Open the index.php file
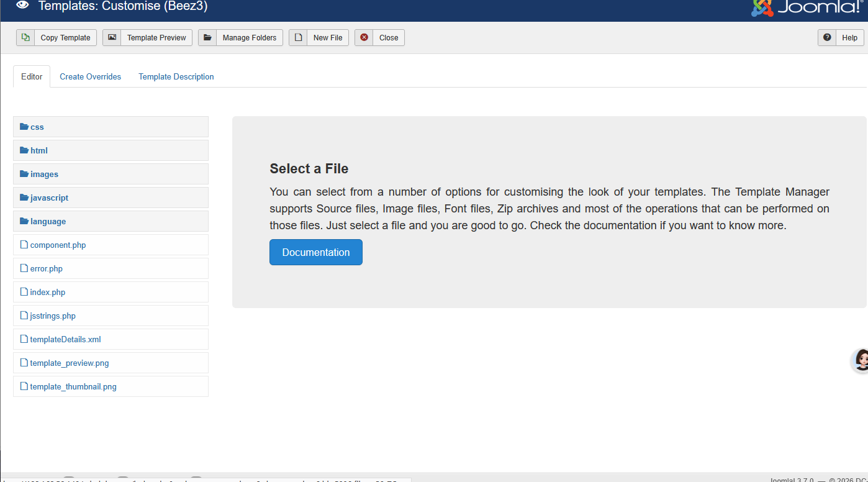 point(47,292)
